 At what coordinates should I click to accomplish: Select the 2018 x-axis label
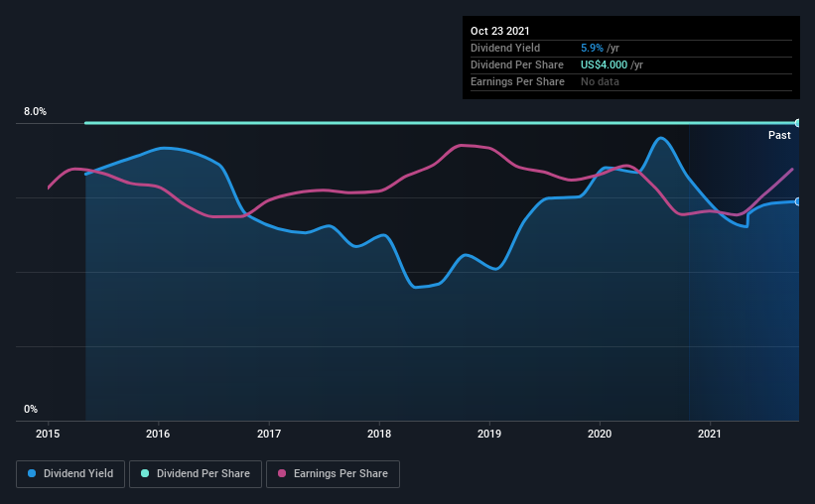tap(379, 434)
